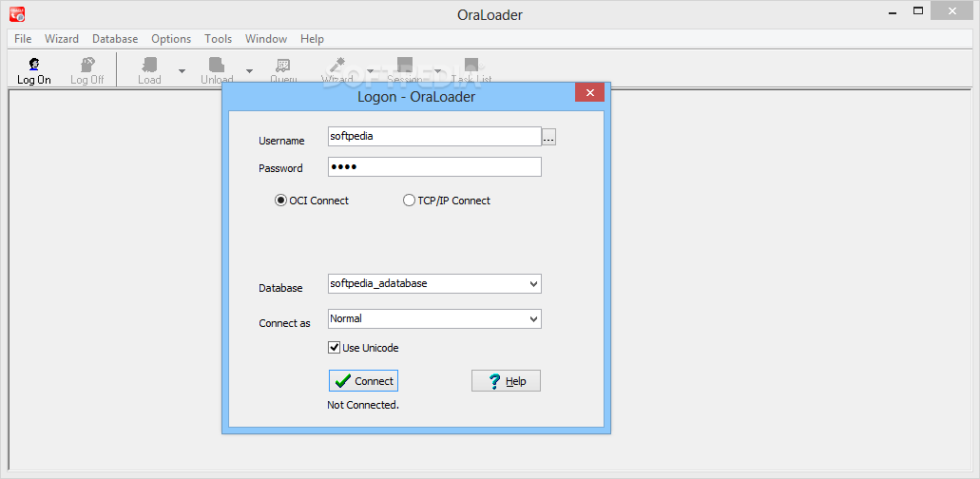Viewport: 980px width, 479px height.
Task: Click the Log On toolbar icon
Action: [x=34, y=70]
